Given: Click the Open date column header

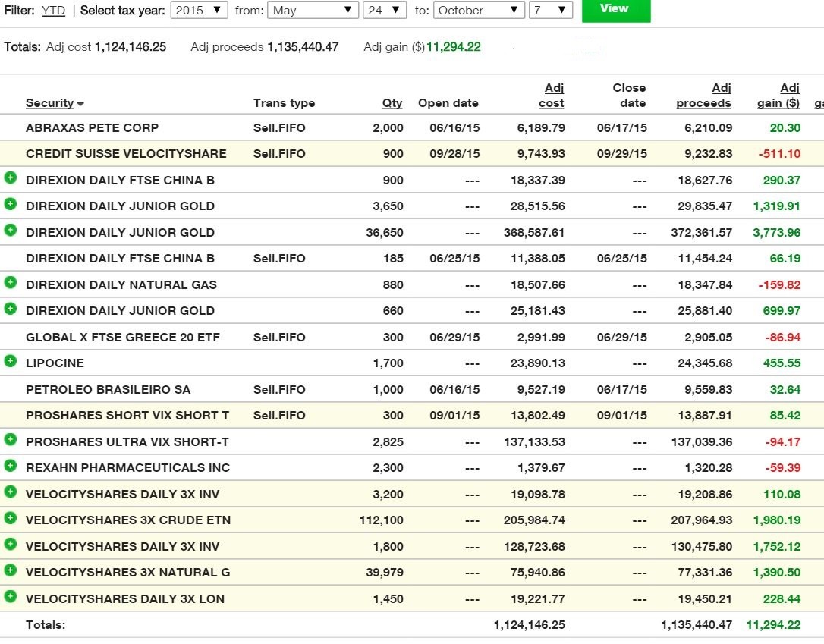Looking at the screenshot, I should coord(448,103).
